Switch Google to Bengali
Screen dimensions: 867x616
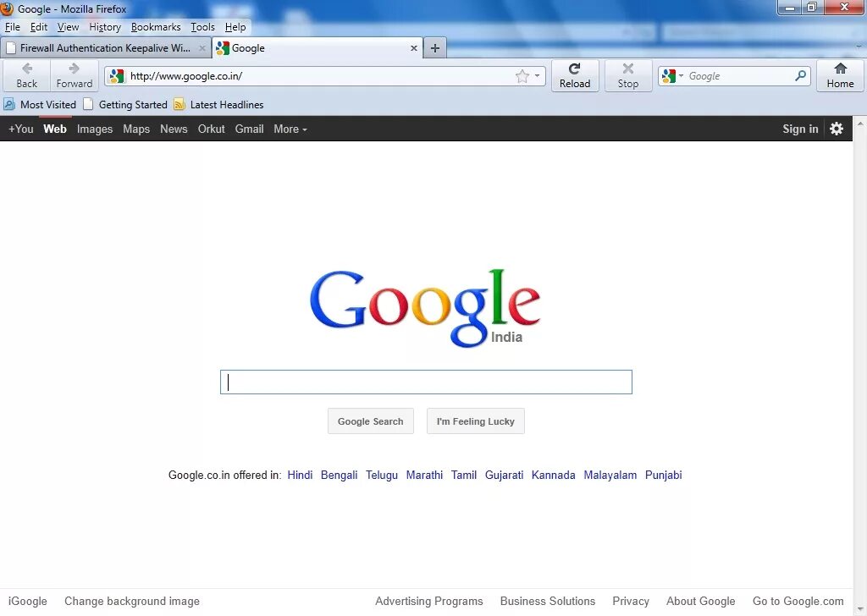[x=339, y=475]
